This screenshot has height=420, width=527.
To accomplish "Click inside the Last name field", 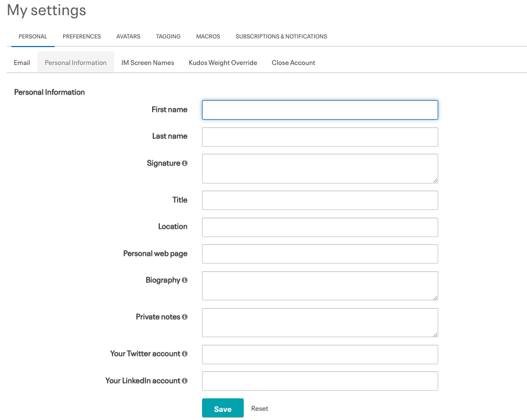I will (x=320, y=136).
